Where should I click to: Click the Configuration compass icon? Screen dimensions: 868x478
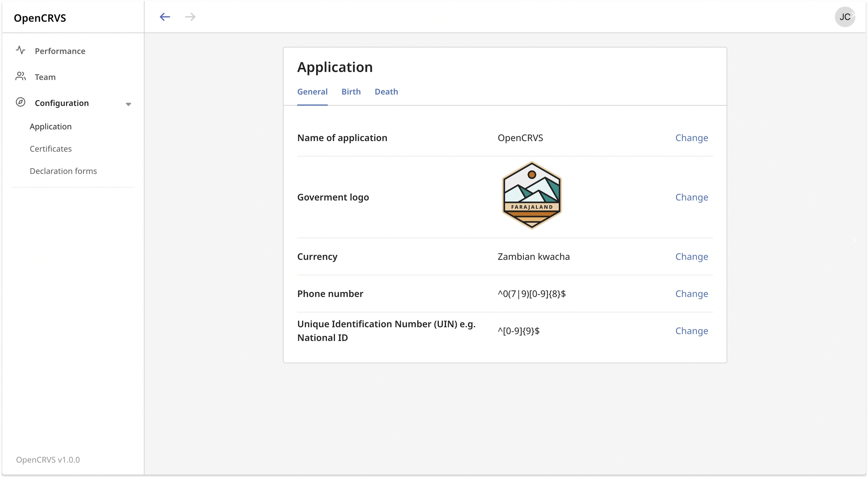tap(21, 102)
